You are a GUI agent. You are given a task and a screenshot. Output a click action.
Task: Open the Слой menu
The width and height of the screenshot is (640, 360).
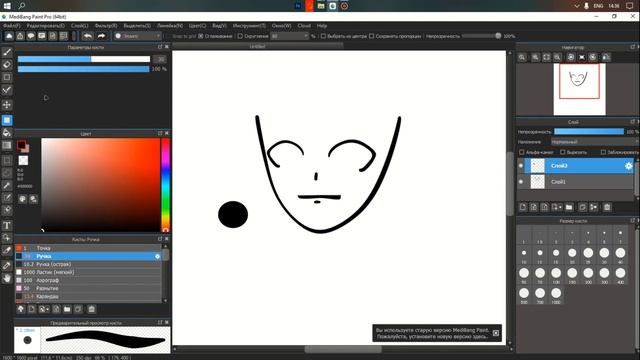click(x=80, y=26)
